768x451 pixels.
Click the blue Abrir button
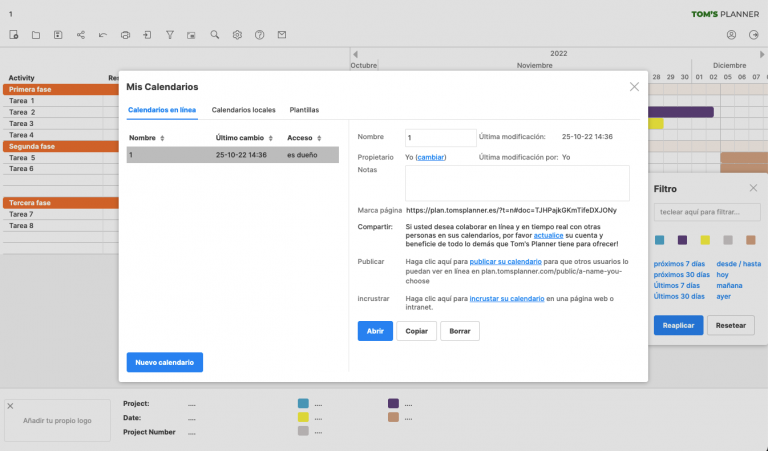tap(375, 331)
